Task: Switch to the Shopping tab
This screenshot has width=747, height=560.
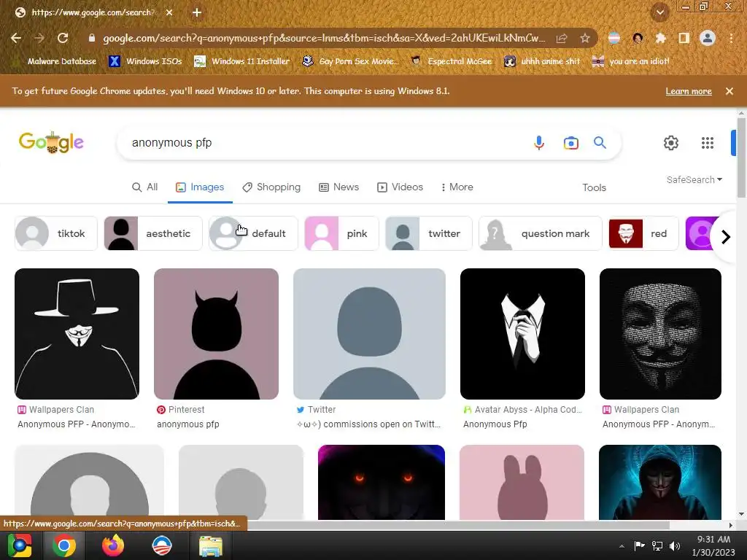Action: (x=271, y=187)
